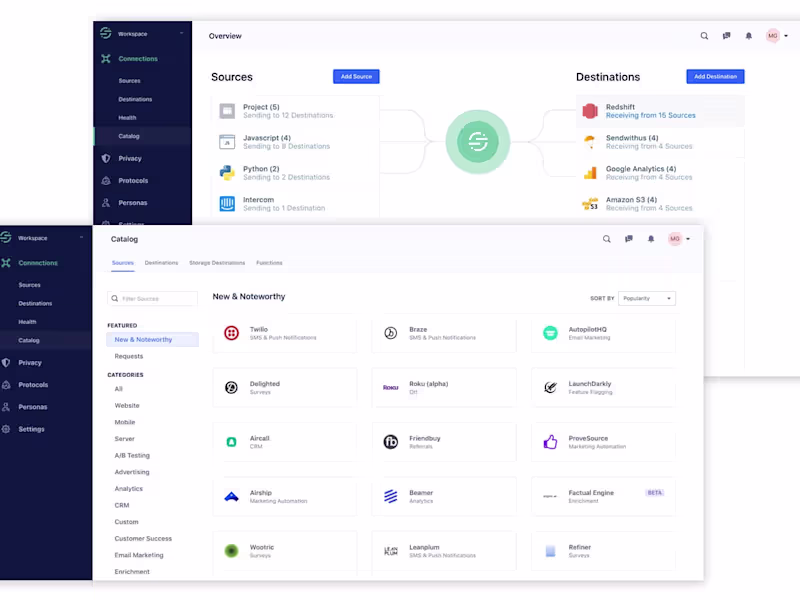The height and width of the screenshot is (600, 800).
Task: Open Personas in the Catalog window sidebar
Action: click(32, 407)
